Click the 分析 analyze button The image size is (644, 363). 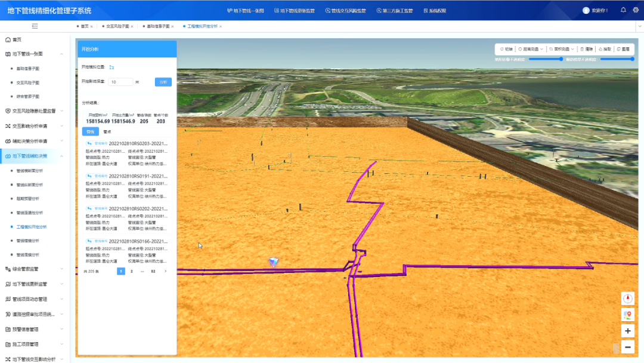[x=163, y=82]
